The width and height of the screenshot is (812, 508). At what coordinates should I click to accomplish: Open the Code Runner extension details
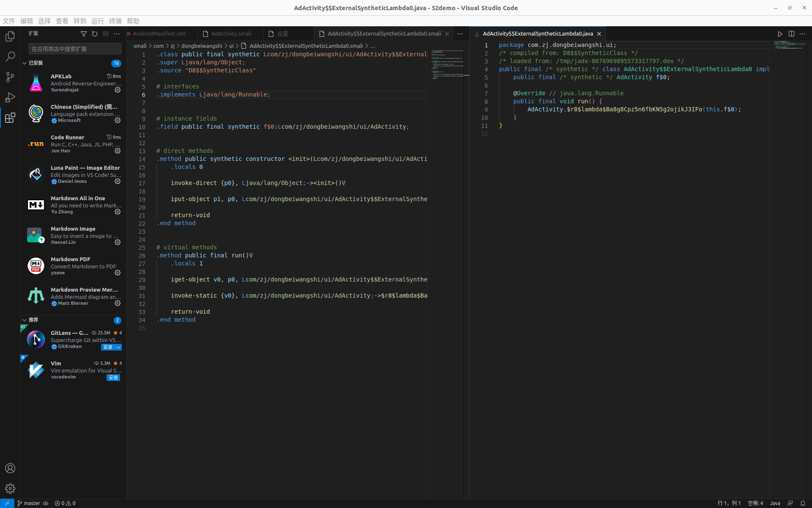73,144
